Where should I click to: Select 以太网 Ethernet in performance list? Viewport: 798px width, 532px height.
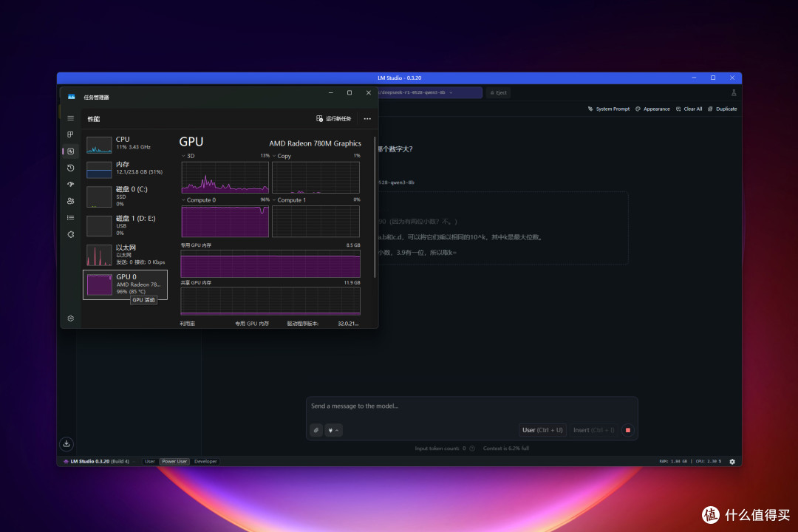tap(125, 254)
